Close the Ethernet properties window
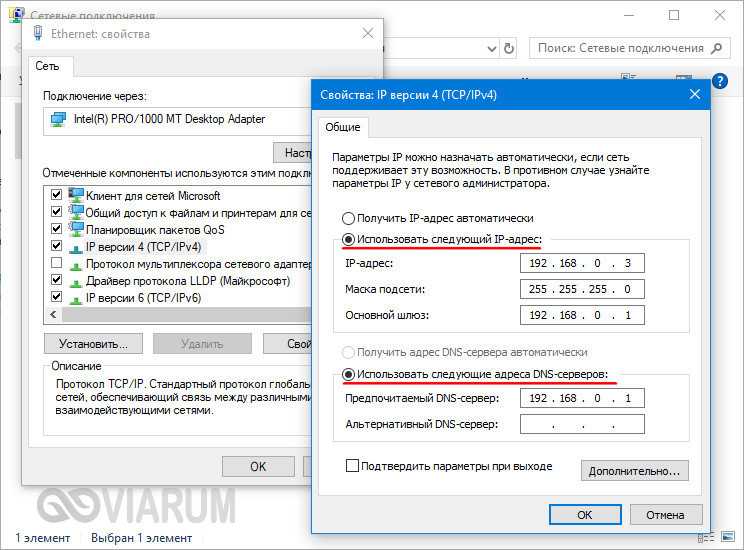The height and width of the screenshot is (550, 744). pos(368,33)
